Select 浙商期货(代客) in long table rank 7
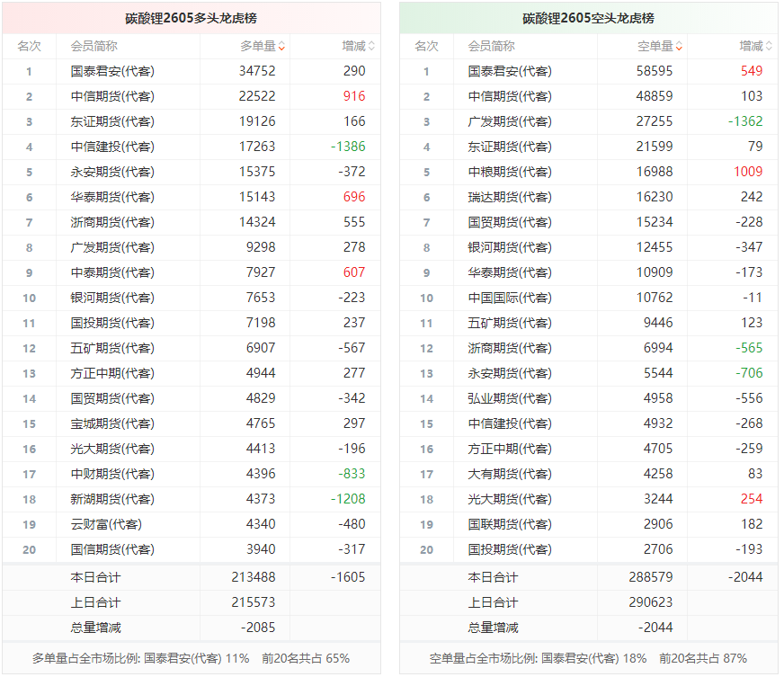784x677 pixels. [x=112, y=222]
